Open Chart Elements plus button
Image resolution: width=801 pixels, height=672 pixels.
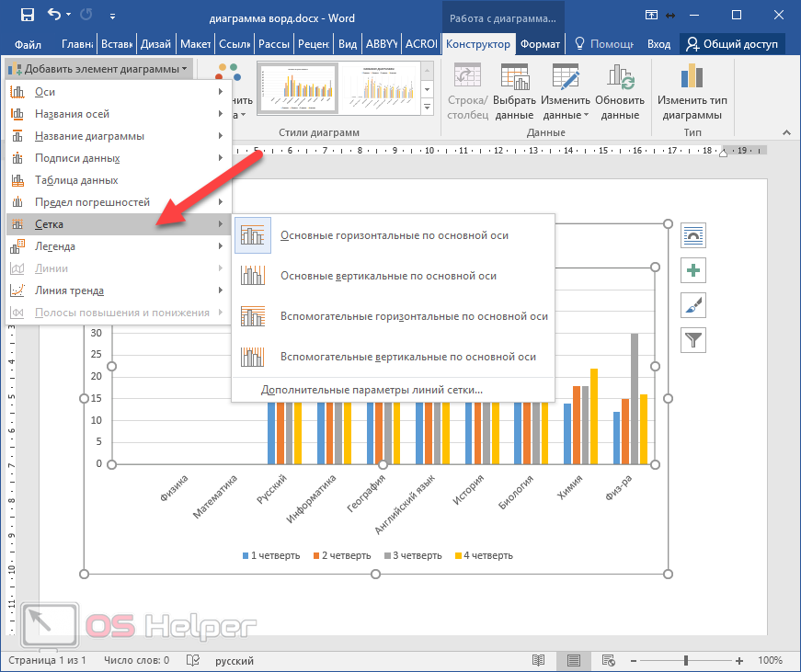click(x=692, y=270)
